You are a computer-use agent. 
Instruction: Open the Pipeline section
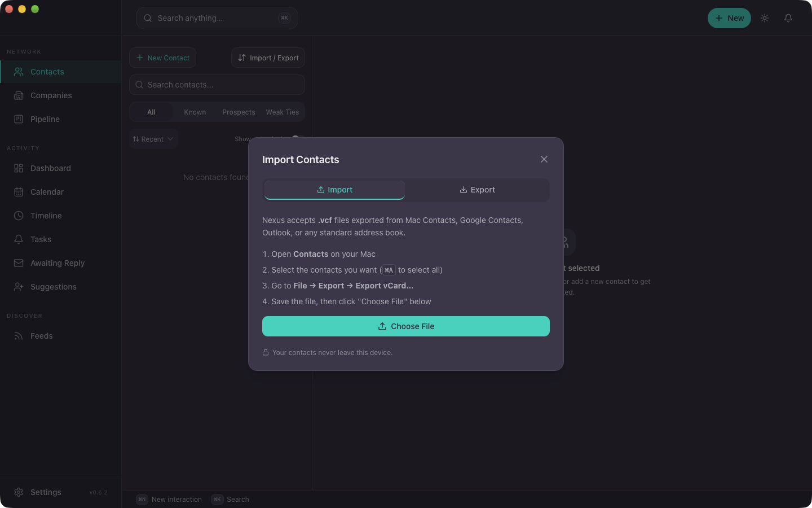pyautogui.click(x=61, y=119)
